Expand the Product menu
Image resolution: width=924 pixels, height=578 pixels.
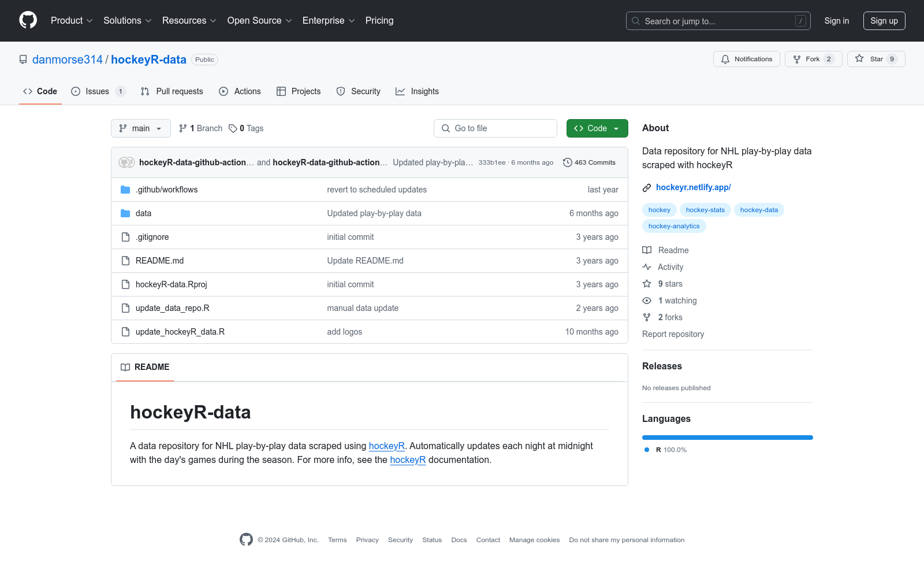[x=72, y=21]
